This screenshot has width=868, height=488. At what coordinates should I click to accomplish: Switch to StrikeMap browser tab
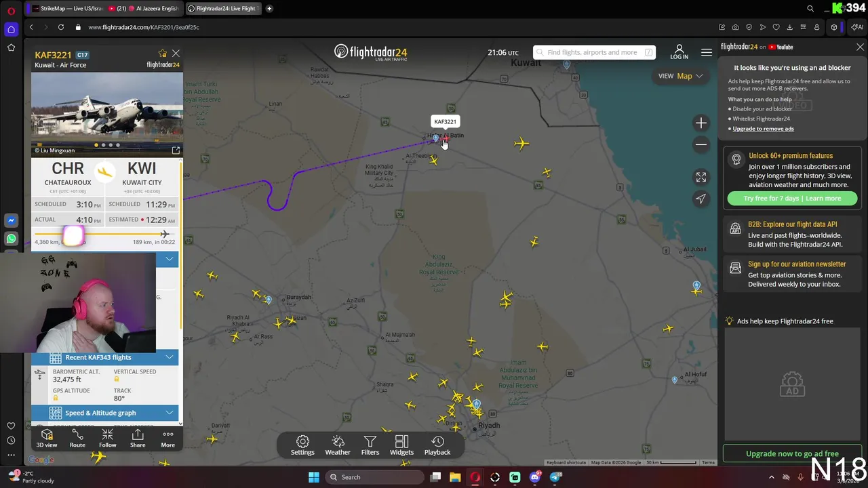68,9
